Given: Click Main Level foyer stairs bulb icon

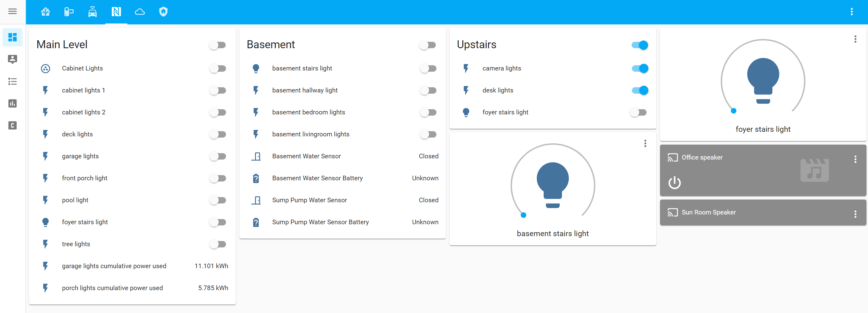Looking at the screenshot, I should [46, 222].
